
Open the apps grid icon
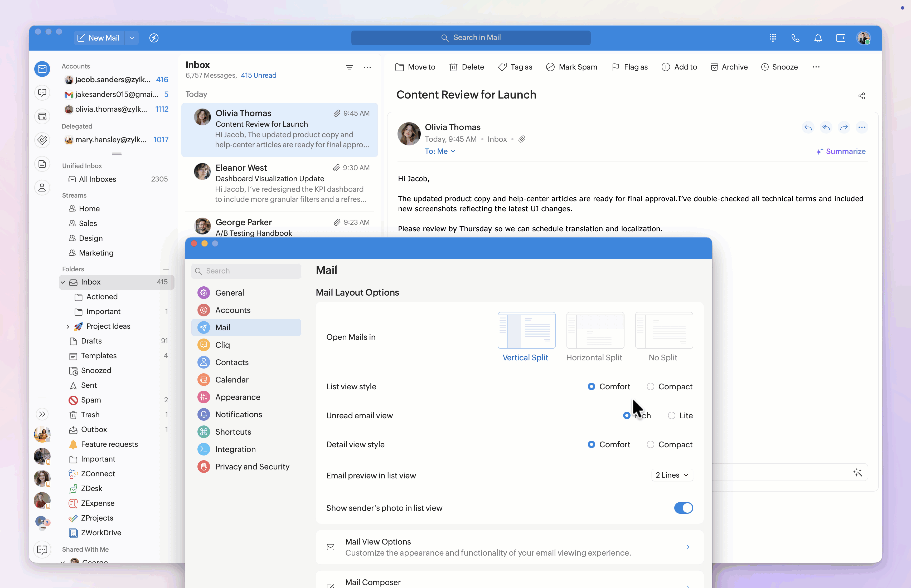click(x=773, y=38)
